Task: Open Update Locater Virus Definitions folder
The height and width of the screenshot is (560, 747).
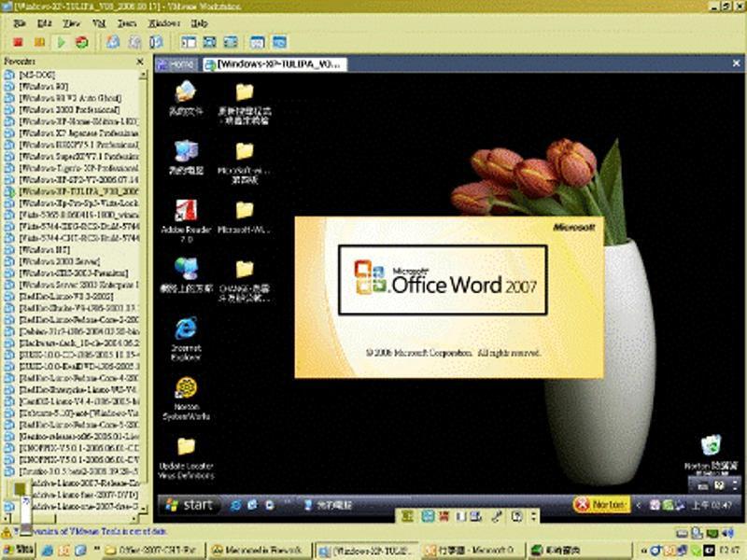Action: pyautogui.click(x=186, y=458)
